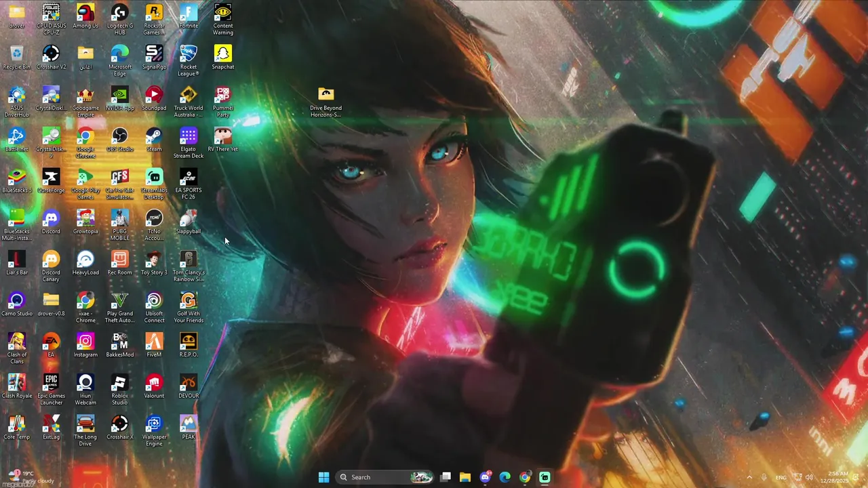Image resolution: width=868 pixels, height=488 pixels.
Task: Open the Snapchat desktop shortcut
Action: (x=223, y=58)
